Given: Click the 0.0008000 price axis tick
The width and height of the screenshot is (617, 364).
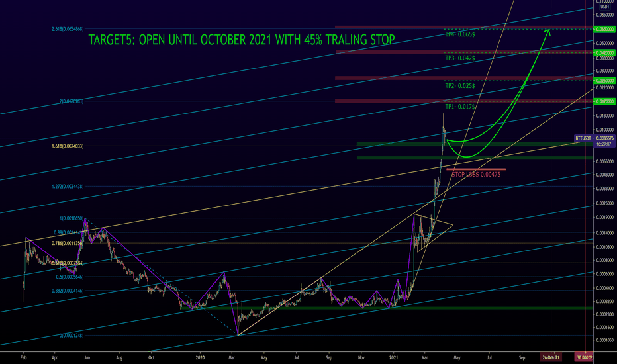Looking at the screenshot, I should [605, 260].
